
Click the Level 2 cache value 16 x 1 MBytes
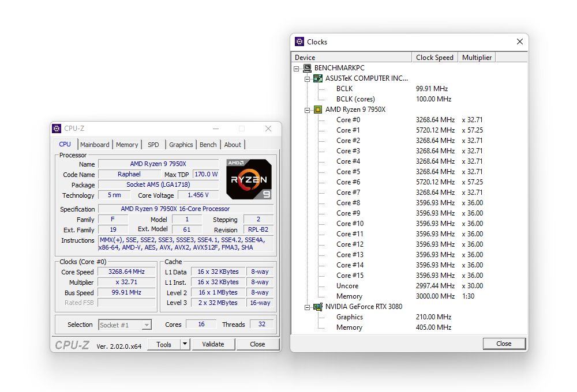218,292
